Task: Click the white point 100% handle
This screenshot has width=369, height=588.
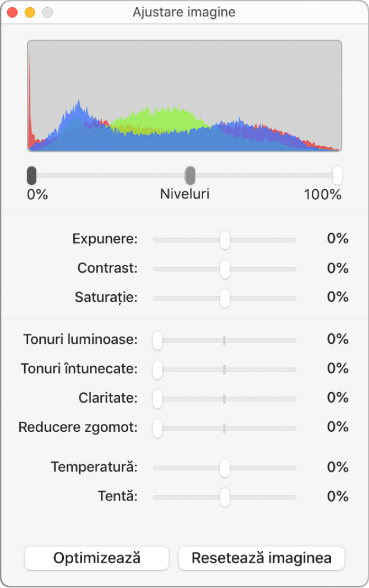Action: [337, 175]
